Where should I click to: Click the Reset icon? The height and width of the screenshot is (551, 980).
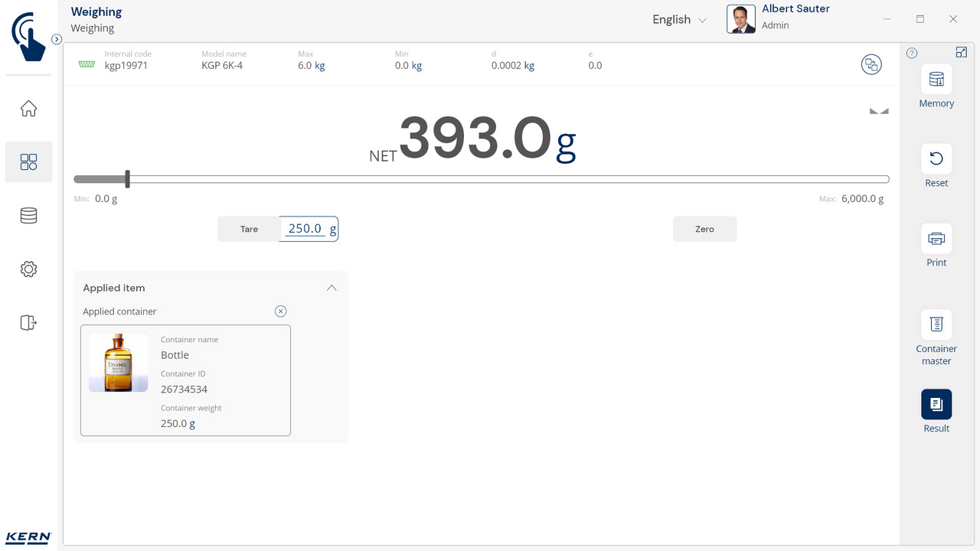[x=936, y=159]
